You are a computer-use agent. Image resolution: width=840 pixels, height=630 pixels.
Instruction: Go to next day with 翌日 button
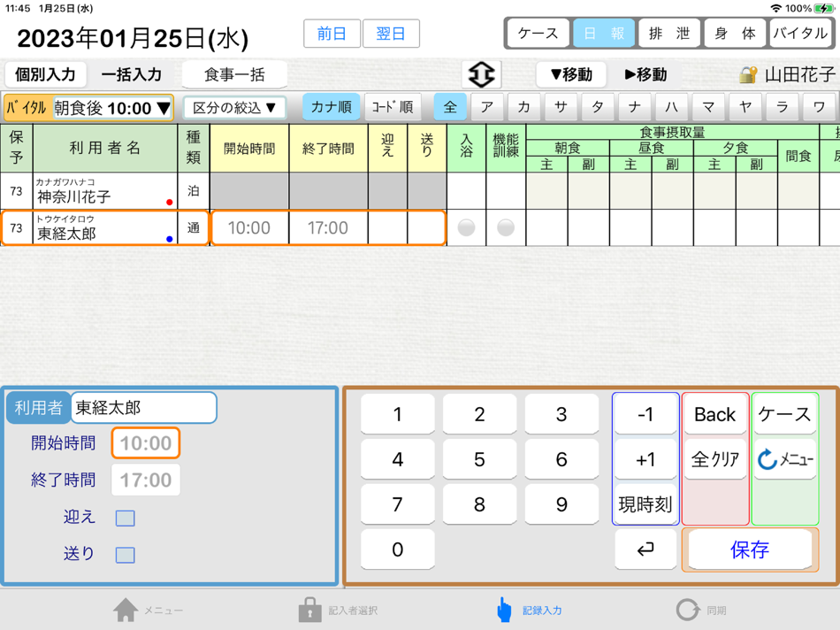pos(391,33)
